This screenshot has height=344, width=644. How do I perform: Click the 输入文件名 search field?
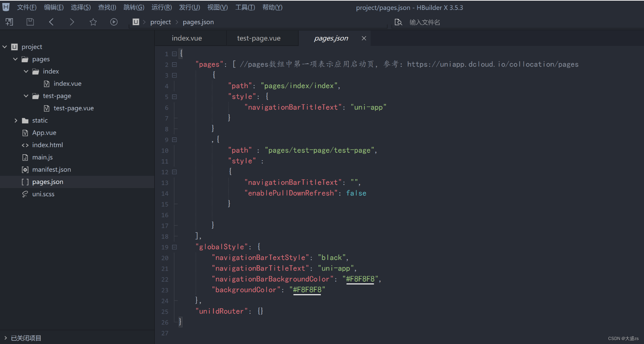pyautogui.click(x=425, y=22)
